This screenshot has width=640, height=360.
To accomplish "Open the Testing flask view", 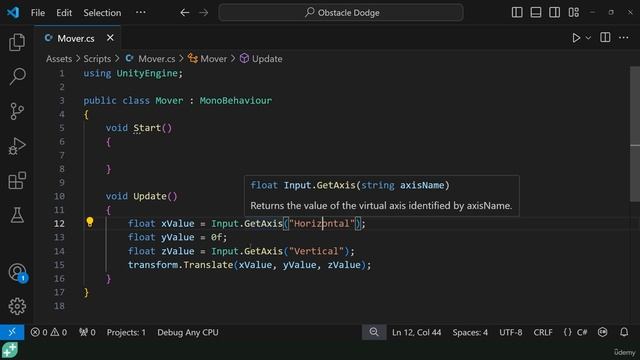I will [17, 215].
